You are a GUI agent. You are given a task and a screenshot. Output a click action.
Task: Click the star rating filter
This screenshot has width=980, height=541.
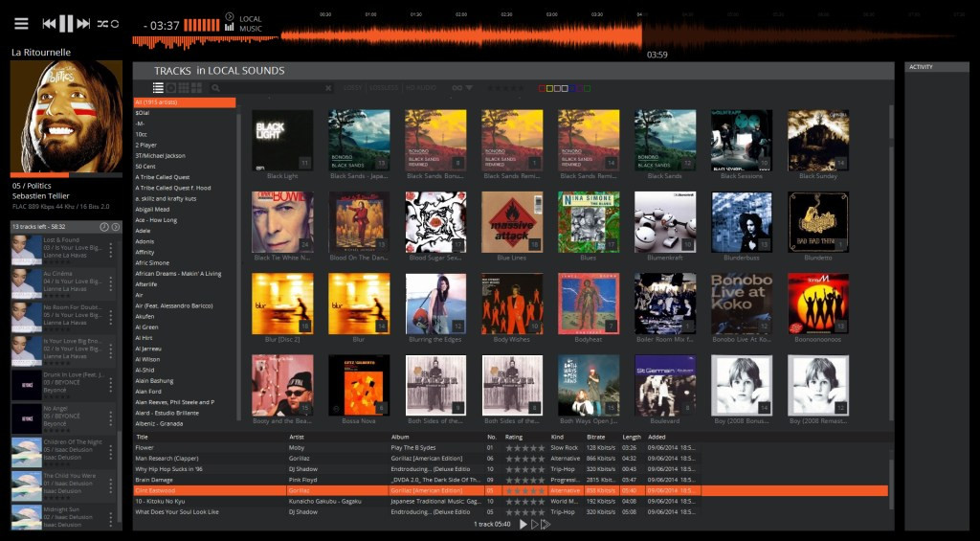[505, 88]
